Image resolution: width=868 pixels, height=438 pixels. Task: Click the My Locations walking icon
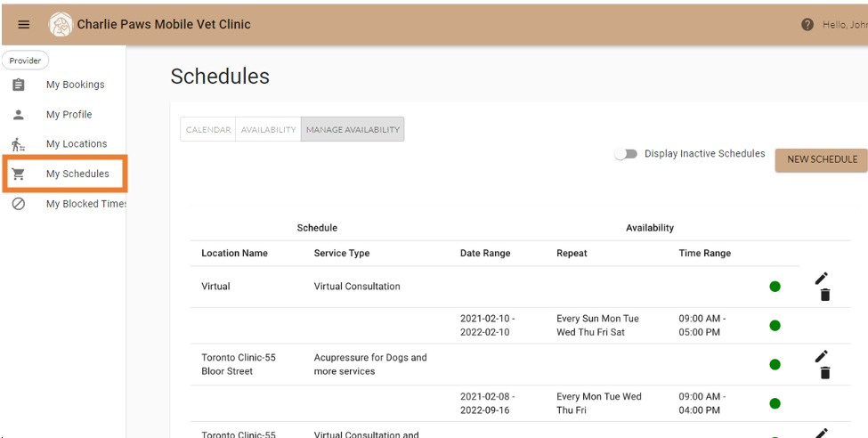(19, 144)
